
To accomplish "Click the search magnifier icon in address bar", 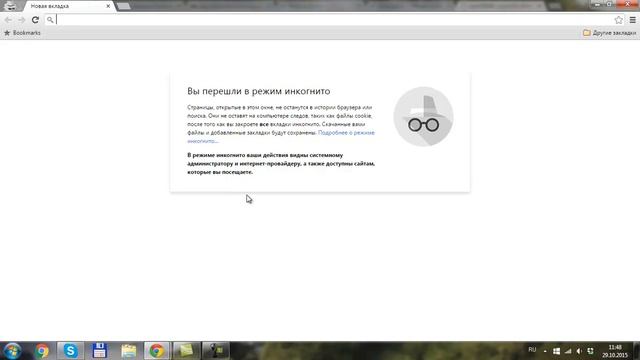I will 50,20.
